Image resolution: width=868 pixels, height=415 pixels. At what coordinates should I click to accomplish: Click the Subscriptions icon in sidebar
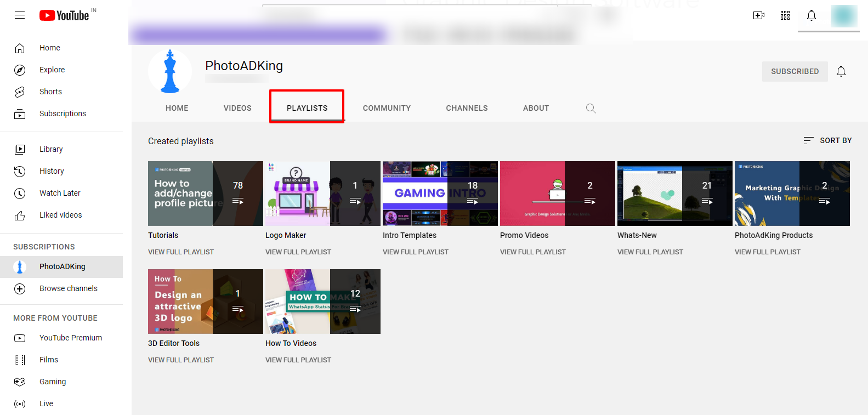(x=20, y=114)
